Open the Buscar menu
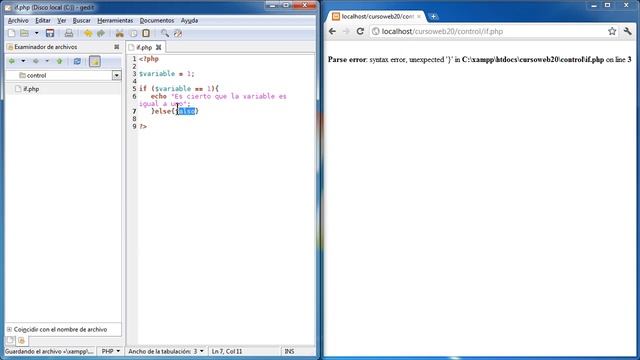The height and width of the screenshot is (360, 640). (82, 20)
